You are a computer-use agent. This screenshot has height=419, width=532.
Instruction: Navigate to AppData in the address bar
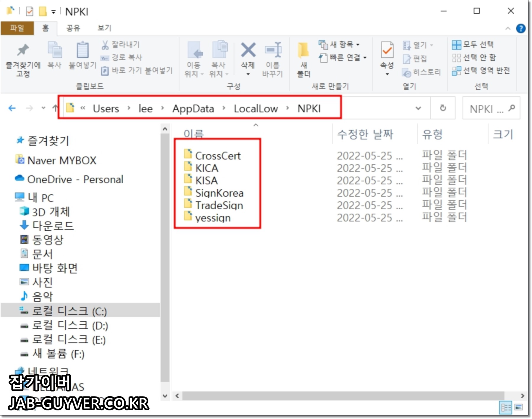click(x=193, y=109)
